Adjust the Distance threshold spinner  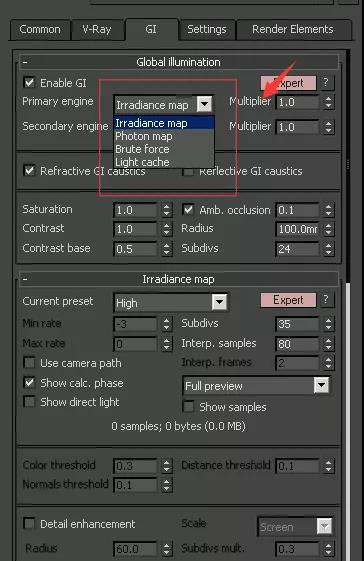click(x=329, y=466)
